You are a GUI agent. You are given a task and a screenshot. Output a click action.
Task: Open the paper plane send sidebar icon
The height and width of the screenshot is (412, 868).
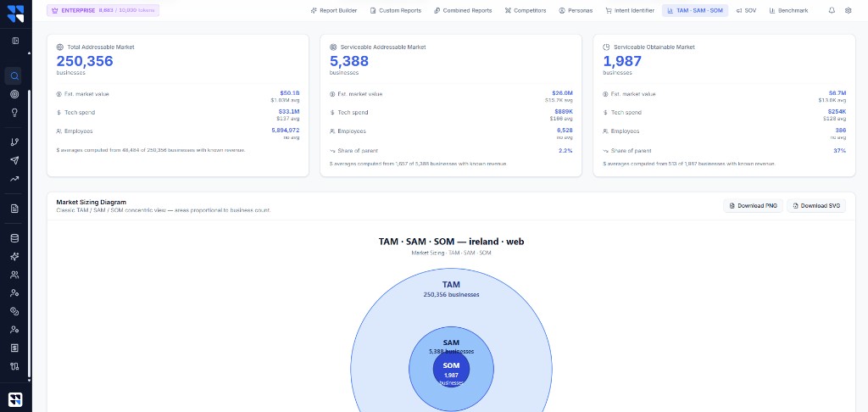[x=15, y=160]
